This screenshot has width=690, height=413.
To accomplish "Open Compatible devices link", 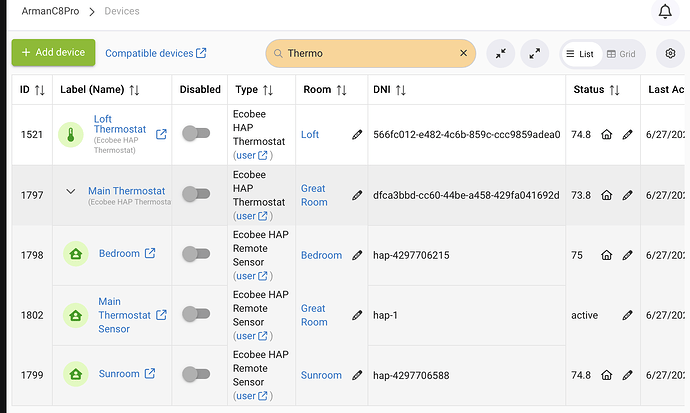I will coord(156,53).
